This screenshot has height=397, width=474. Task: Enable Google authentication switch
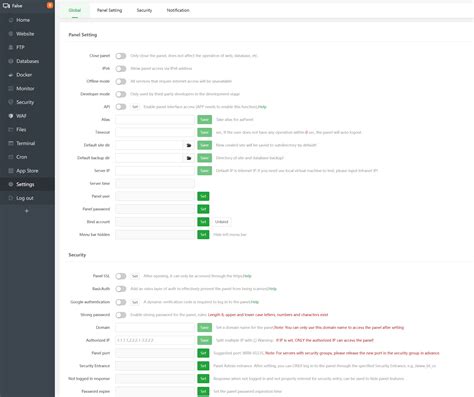pyautogui.click(x=121, y=302)
